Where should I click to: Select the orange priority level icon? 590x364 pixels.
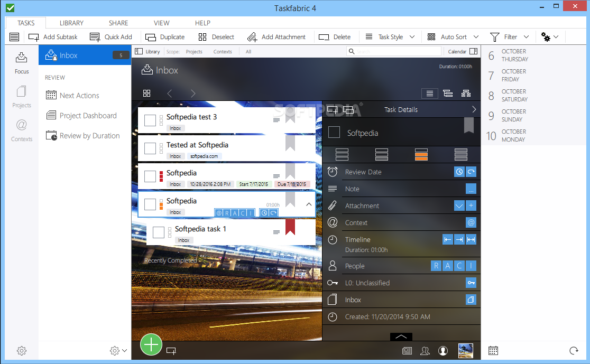421,154
